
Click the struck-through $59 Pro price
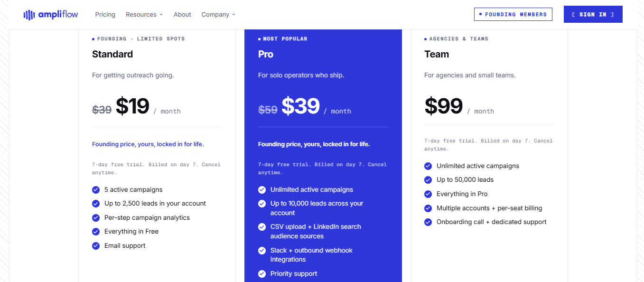coord(268,110)
